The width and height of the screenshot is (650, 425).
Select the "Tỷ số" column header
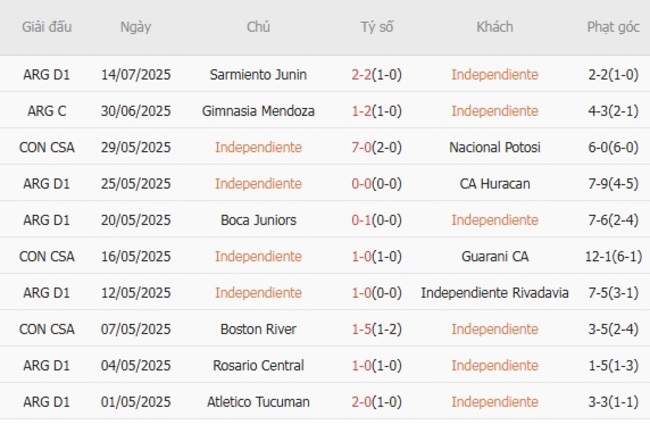(x=376, y=27)
